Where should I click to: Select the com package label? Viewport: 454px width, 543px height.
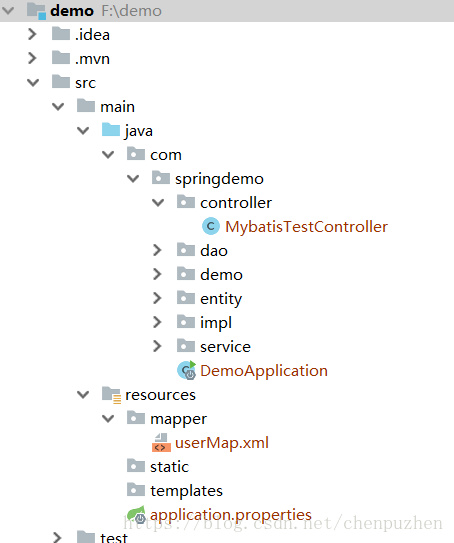pyautogui.click(x=166, y=155)
